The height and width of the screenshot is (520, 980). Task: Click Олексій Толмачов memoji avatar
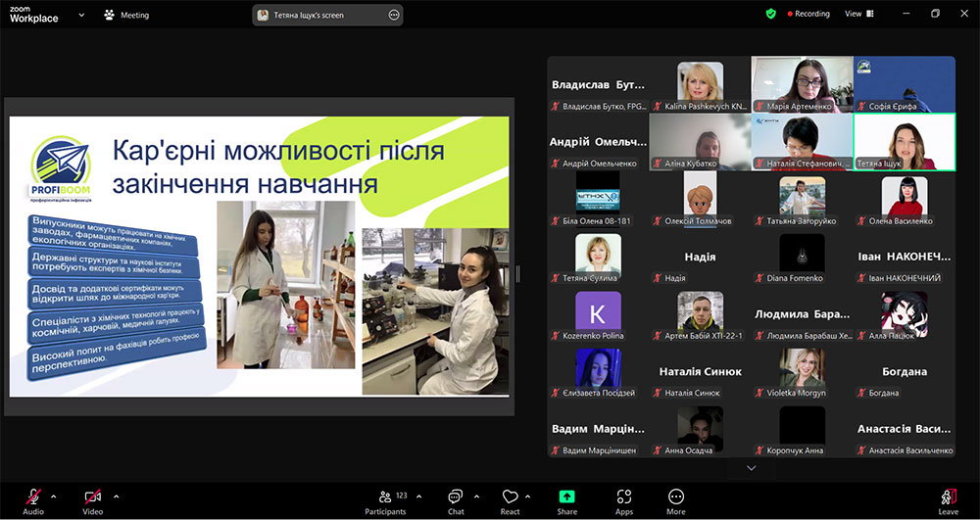700,199
